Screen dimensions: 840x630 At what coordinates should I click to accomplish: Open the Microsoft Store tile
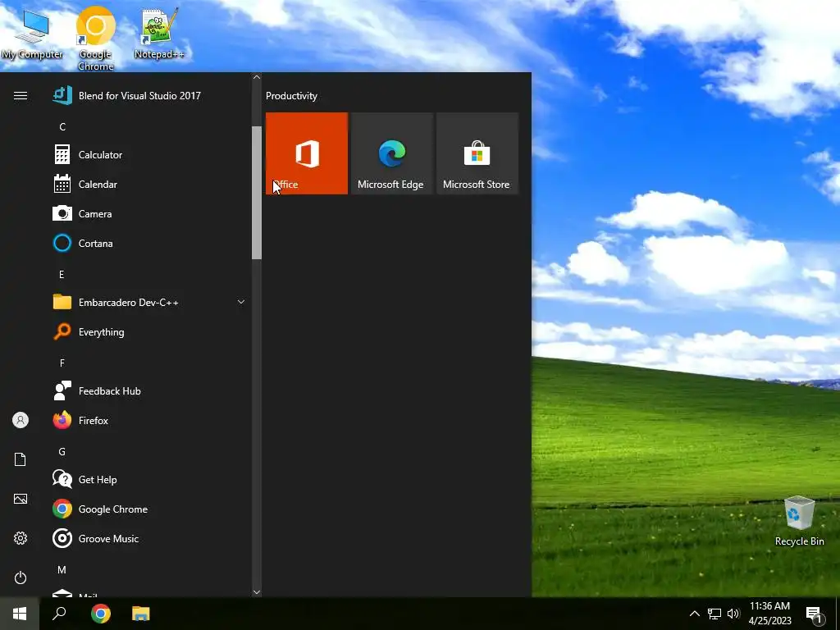[477, 153]
